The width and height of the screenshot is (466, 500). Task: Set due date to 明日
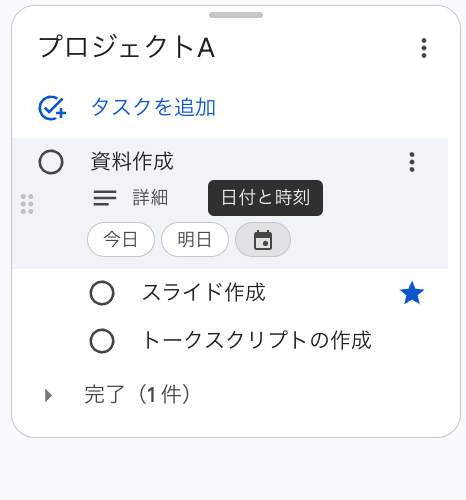(195, 240)
